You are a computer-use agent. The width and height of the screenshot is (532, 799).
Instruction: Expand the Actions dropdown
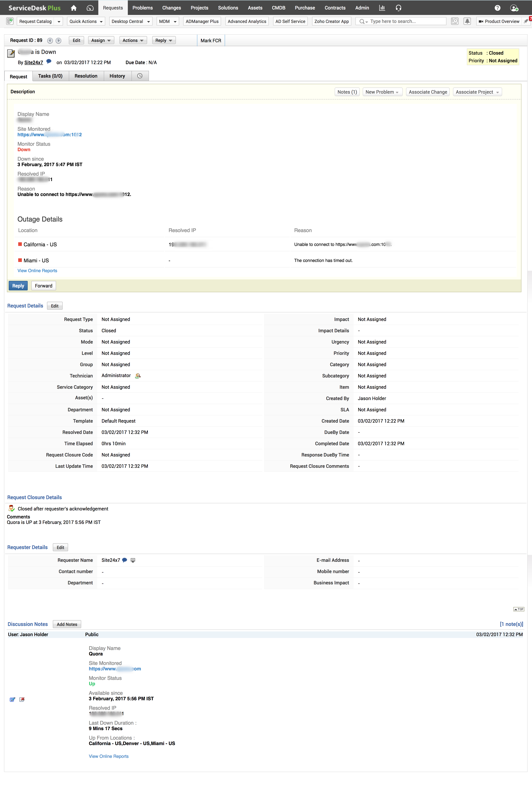pyautogui.click(x=133, y=40)
